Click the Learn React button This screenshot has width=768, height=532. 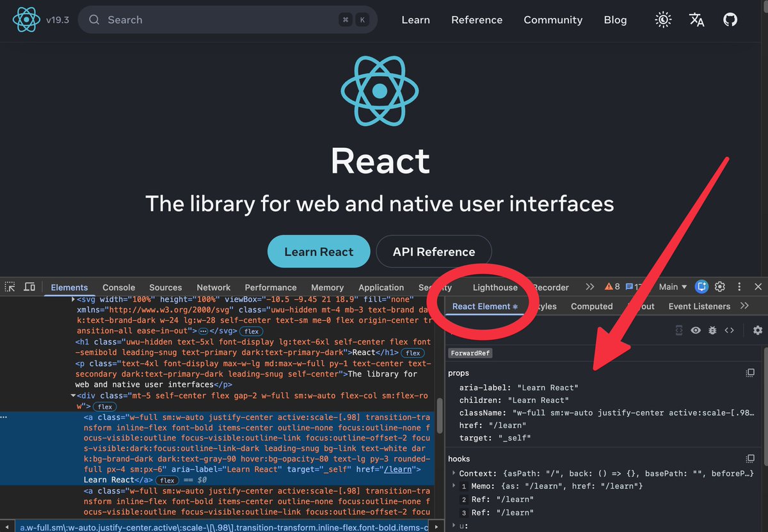point(319,251)
